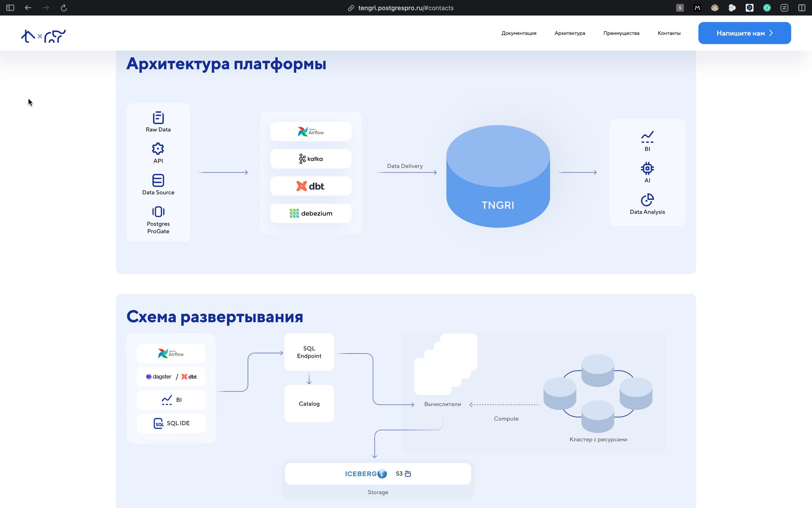Screen dimensions: 812x508
Task: Click the TNGRI cylinder graphic
Action: [x=498, y=177]
